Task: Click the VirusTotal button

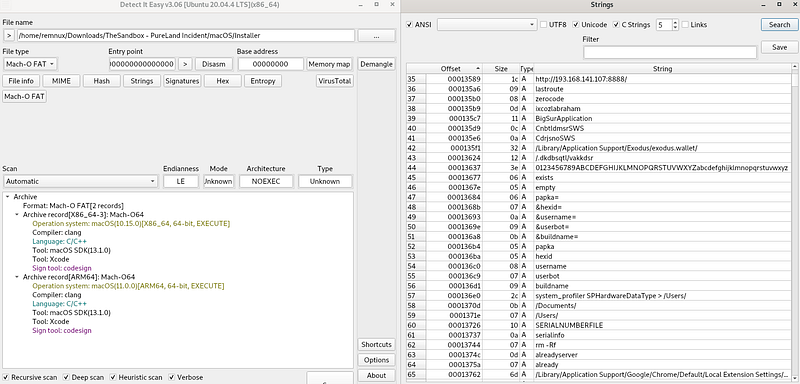Action: pos(335,81)
